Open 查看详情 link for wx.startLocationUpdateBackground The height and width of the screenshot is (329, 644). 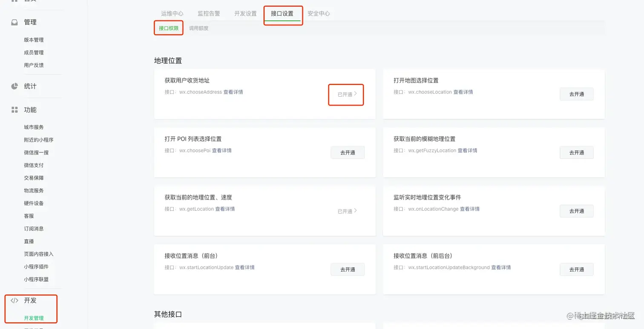tap(501, 268)
